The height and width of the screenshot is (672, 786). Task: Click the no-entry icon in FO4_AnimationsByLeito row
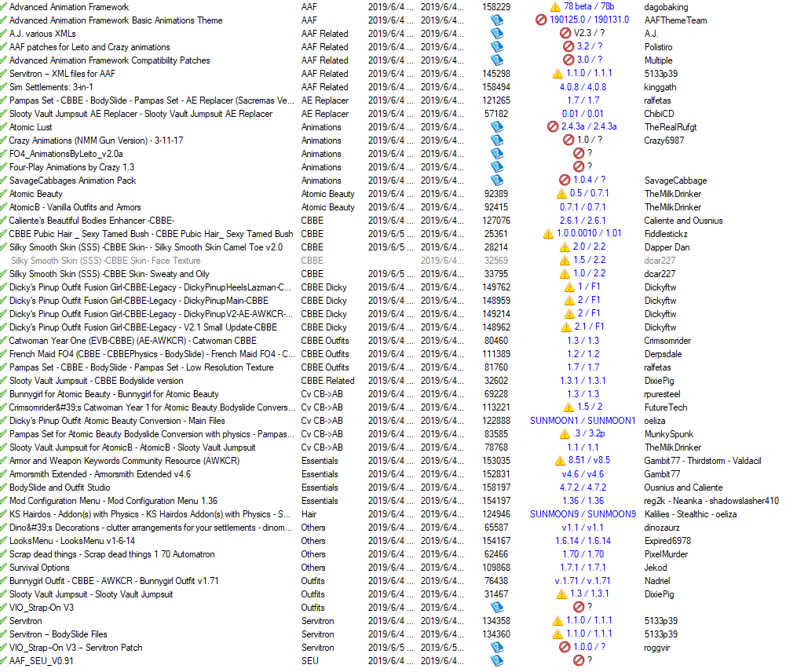pos(579,153)
